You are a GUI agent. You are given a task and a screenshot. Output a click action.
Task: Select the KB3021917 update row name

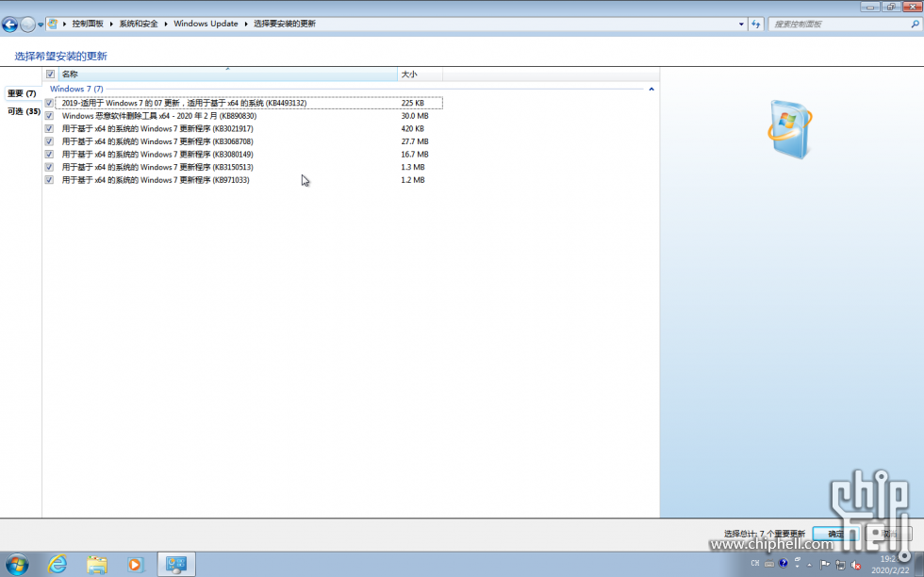157,128
